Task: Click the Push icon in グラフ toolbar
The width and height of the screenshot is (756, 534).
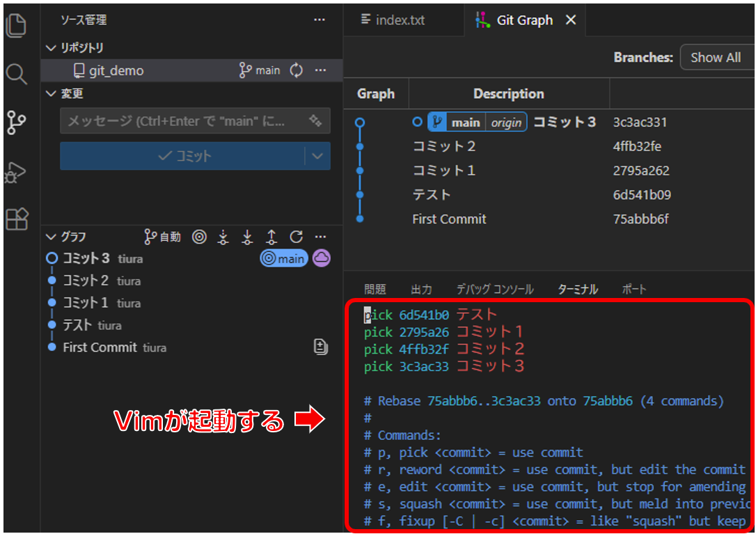Action: coord(271,237)
